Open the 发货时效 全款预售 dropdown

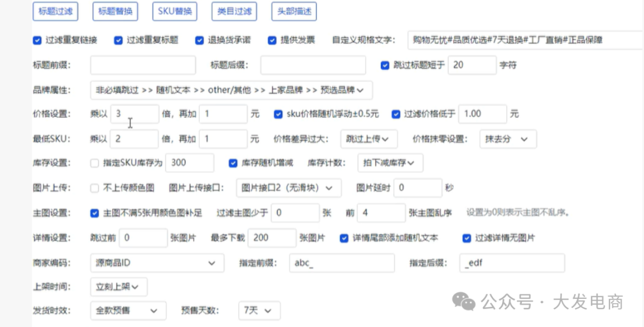pyautogui.click(x=128, y=310)
